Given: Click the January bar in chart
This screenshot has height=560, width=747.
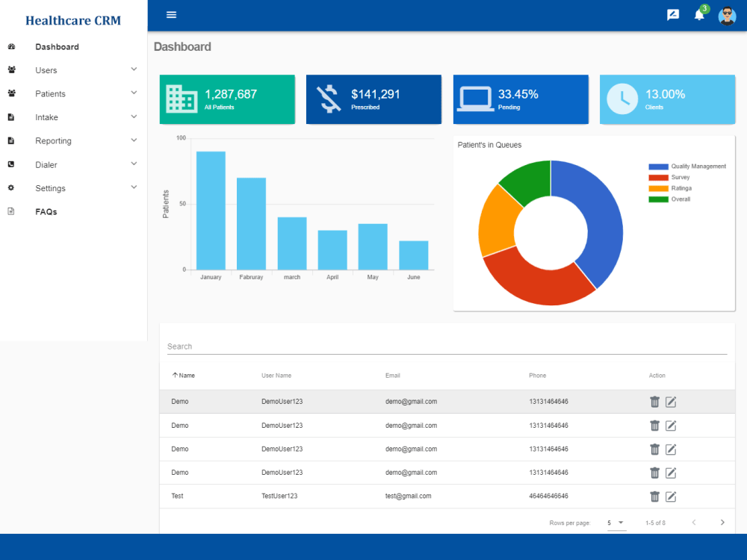Looking at the screenshot, I should pos(211,211).
